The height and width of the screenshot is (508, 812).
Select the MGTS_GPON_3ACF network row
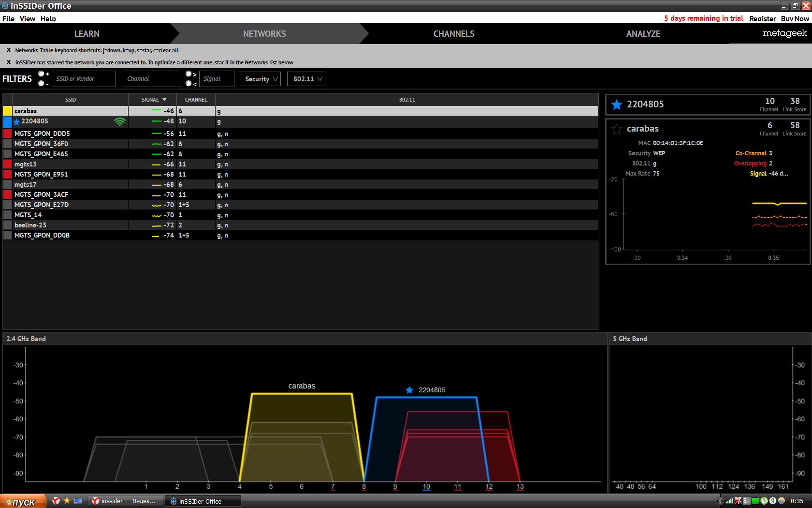pyautogui.click(x=301, y=194)
